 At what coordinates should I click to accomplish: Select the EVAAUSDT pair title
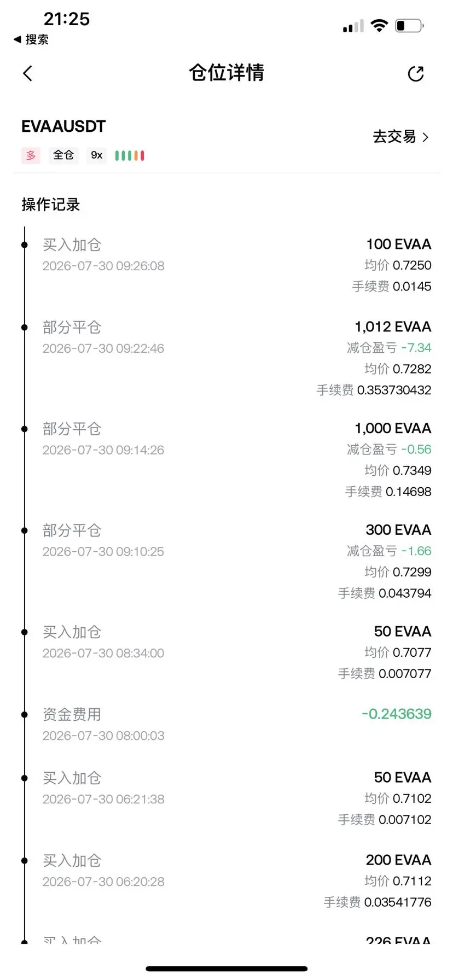[63, 126]
